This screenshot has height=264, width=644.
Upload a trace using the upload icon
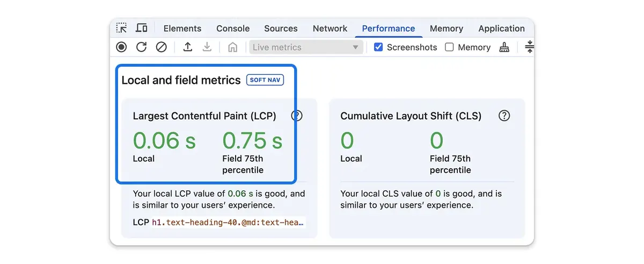(x=187, y=47)
